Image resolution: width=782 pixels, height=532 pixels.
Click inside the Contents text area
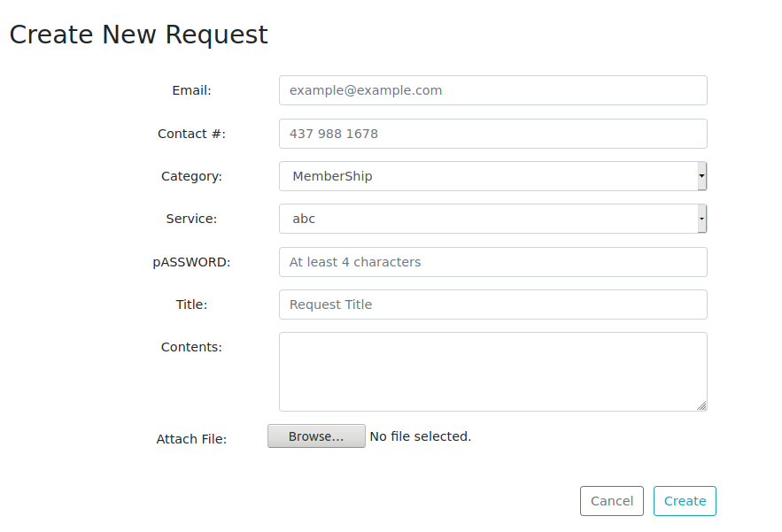click(492, 372)
